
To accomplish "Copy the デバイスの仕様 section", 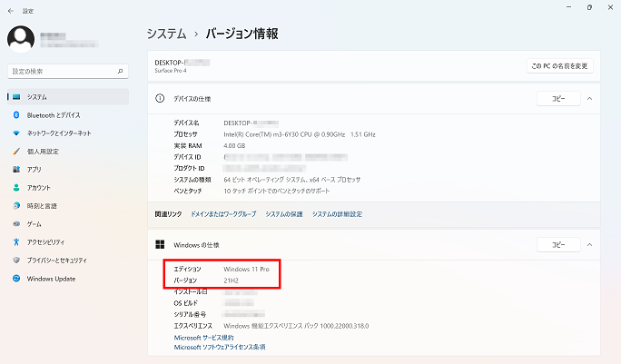I will click(558, 99).
